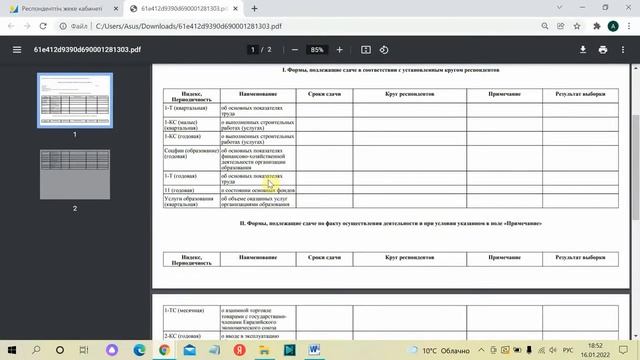Click the fit to page icon

[366, 50]
